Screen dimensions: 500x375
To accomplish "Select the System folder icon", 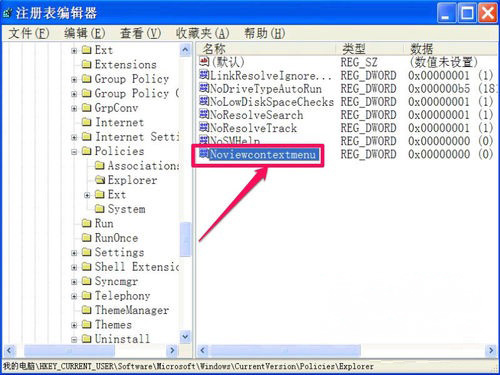I will pos(99,209).
